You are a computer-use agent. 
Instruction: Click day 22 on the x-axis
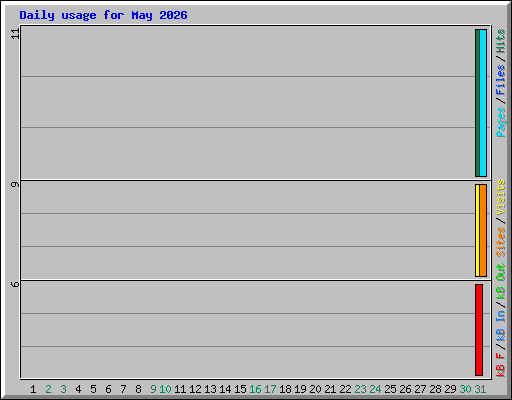click(345, 389)
